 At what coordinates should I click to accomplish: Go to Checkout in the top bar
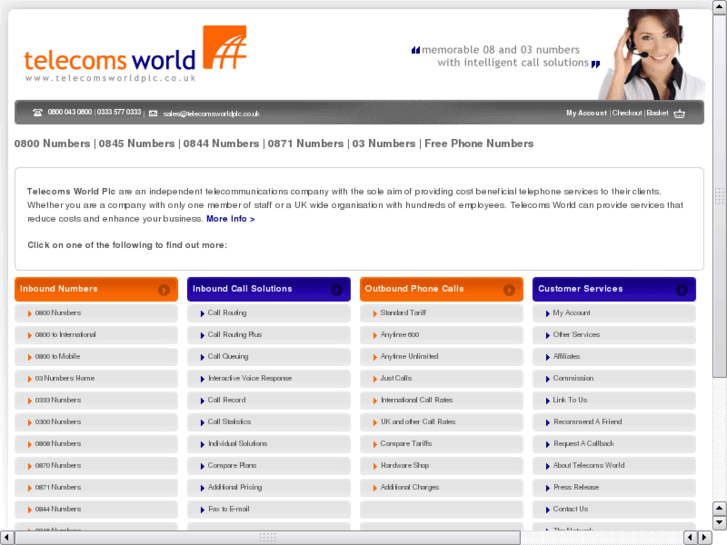[x=627, y=113]
